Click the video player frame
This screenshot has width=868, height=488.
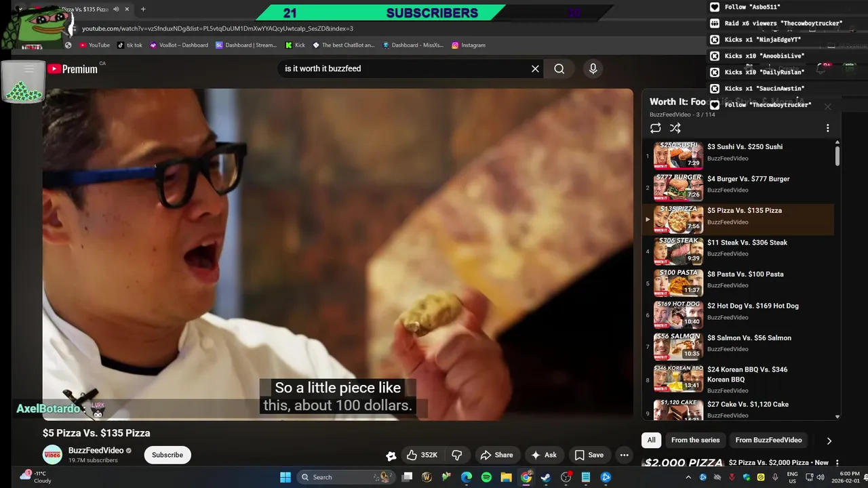pos(338,254)
